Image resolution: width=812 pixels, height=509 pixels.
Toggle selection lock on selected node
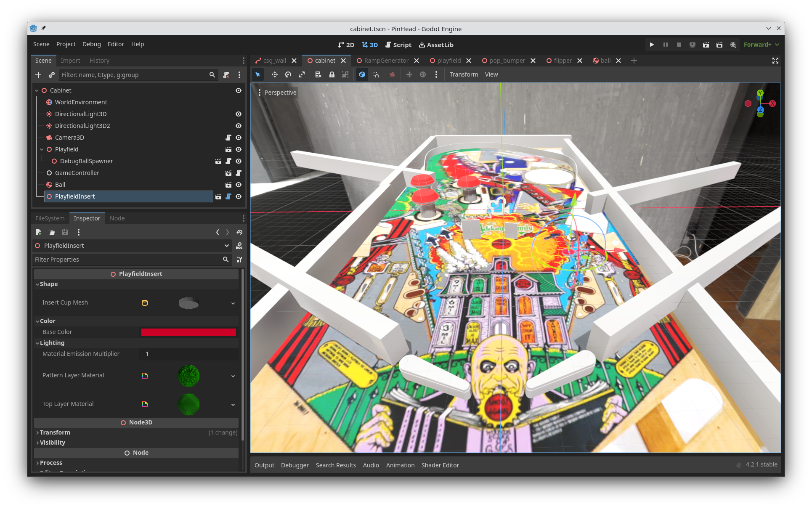pos(332,74)
